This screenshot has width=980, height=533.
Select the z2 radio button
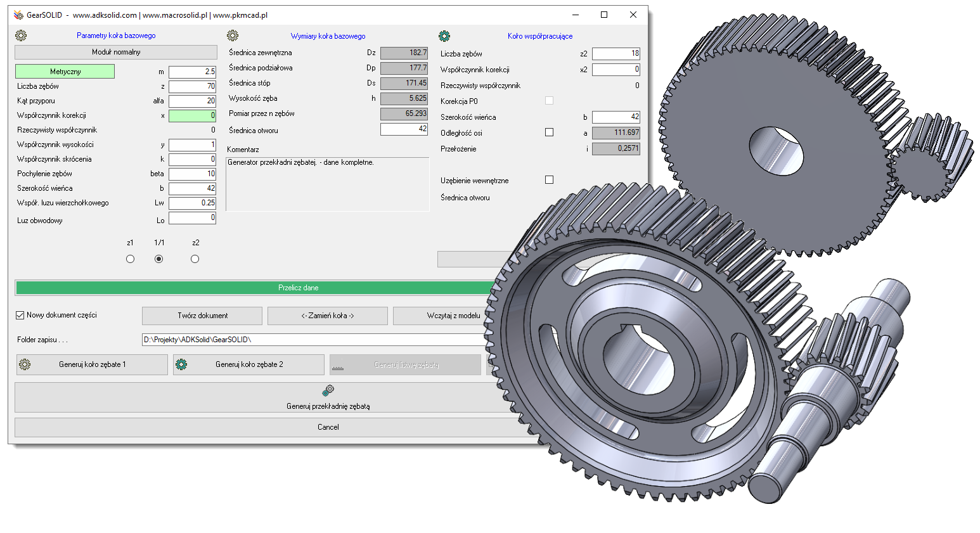(195, 259)
